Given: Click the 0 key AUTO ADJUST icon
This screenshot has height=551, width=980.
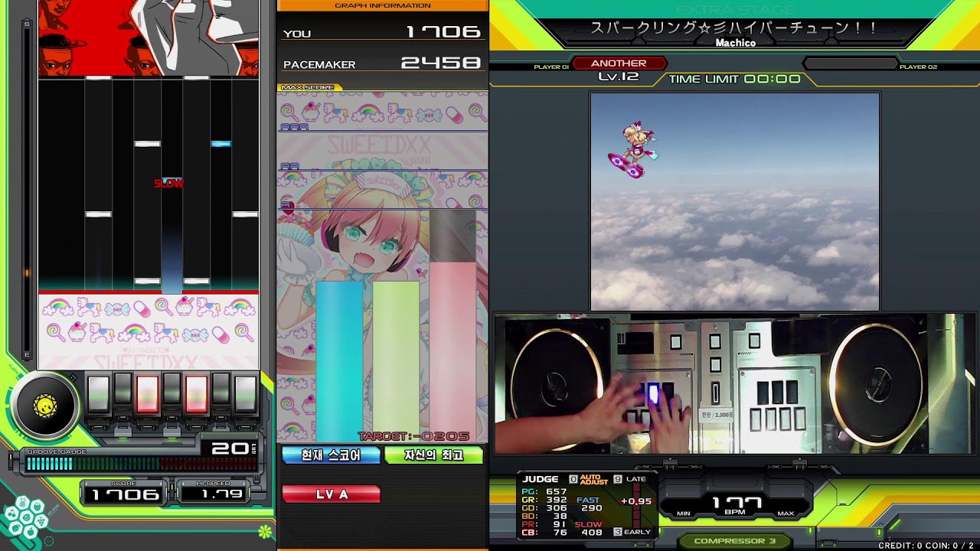Looking at the screenshot, I should click(573, 479).
